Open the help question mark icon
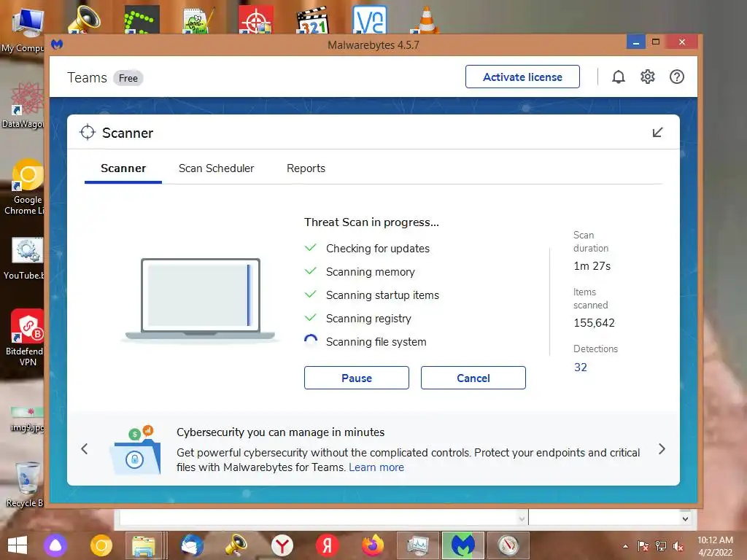 pyautogui.click(x=676, y=77)
